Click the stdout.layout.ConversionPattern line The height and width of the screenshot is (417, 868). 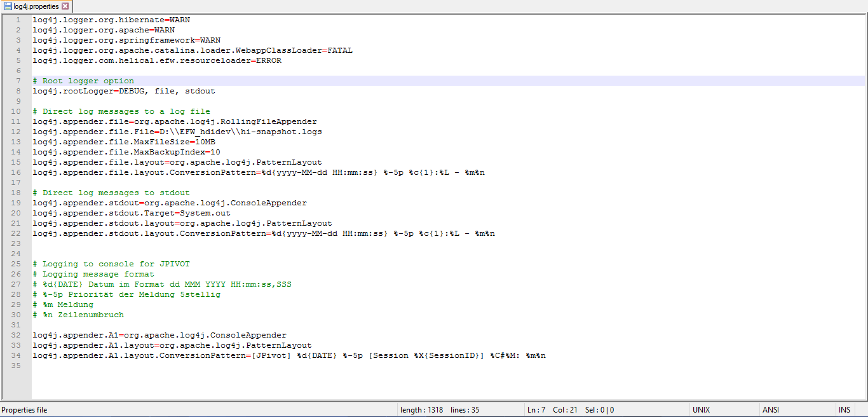coord(264,233)
